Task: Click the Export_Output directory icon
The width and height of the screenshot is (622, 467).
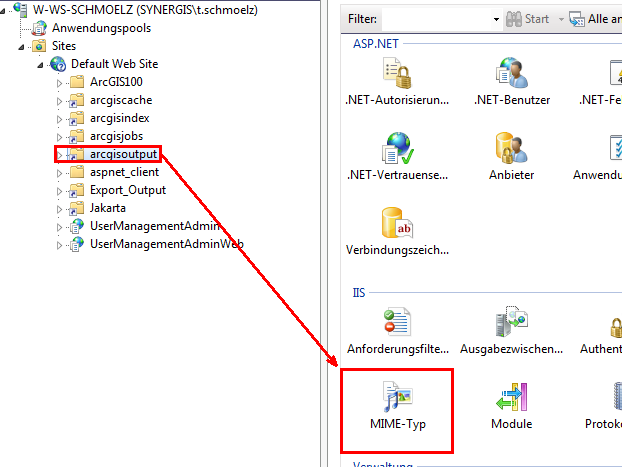Action: 76,190
